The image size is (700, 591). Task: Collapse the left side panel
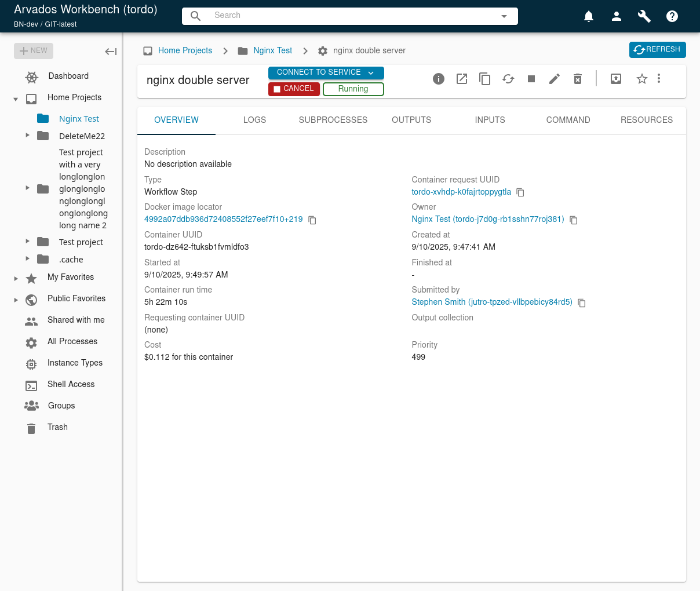click(111, 52)
